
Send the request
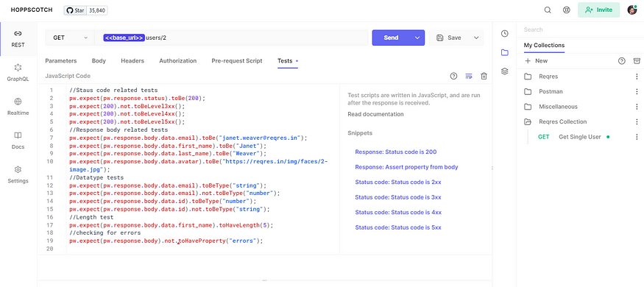(x=391, y=38)
